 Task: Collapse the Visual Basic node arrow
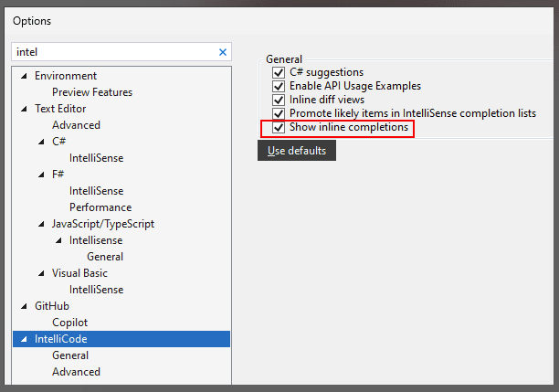point(41,273)
